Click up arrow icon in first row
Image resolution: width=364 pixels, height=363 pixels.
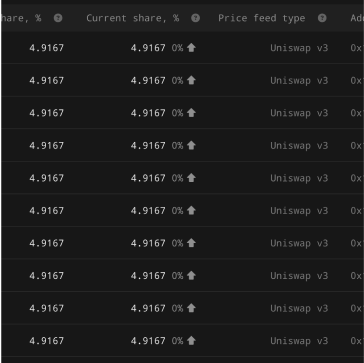(191, 48)
